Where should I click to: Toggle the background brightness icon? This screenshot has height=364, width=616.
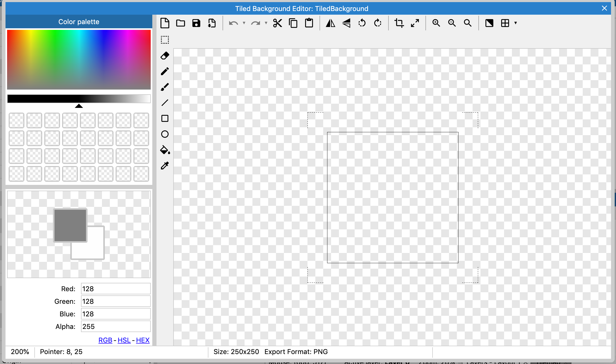(x=489, y=23)
